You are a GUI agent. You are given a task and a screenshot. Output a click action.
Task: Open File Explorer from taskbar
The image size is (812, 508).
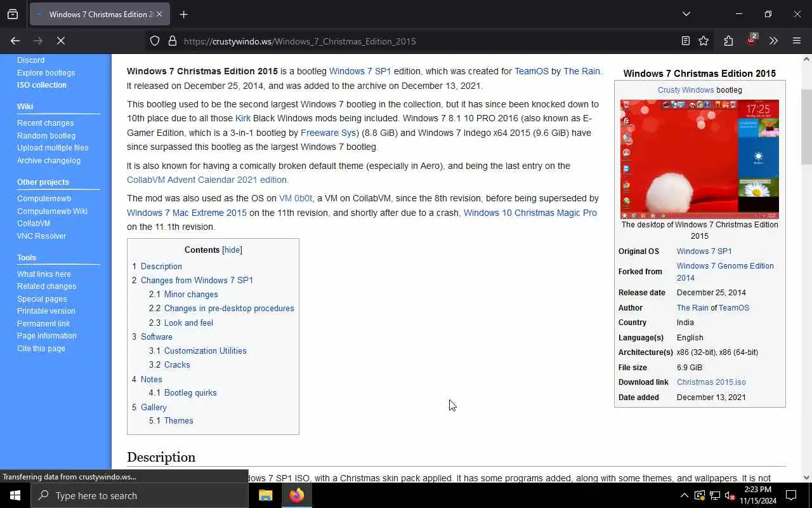(x=265, y=495)
